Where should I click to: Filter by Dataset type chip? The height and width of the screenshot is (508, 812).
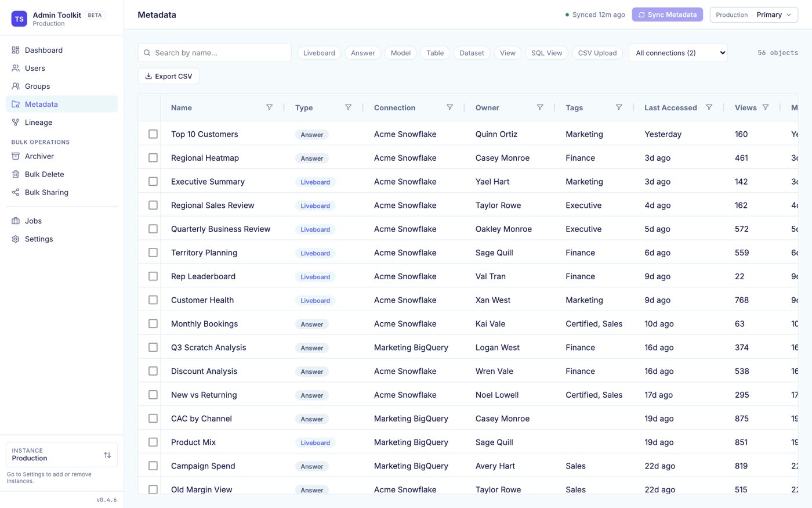tap(472, 53)
